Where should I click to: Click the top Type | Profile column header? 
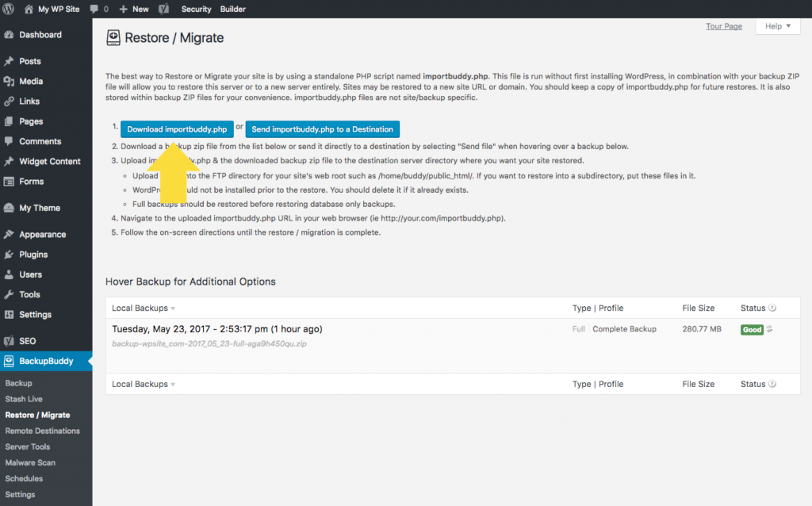click(x=598, y=309)
